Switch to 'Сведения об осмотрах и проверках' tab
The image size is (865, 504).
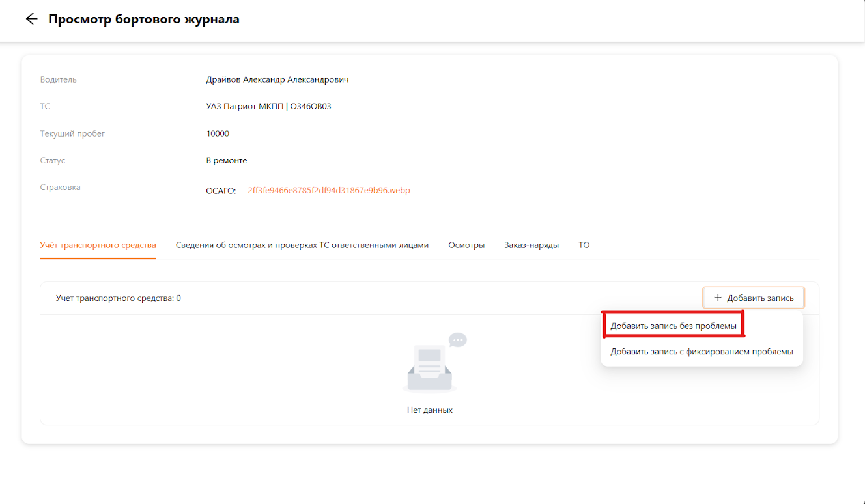[x=302, y=245]
